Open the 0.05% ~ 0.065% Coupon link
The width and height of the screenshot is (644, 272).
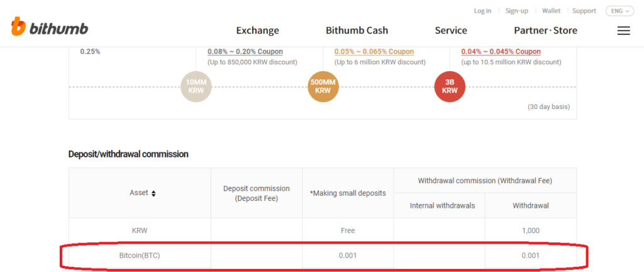click(374, 52)
